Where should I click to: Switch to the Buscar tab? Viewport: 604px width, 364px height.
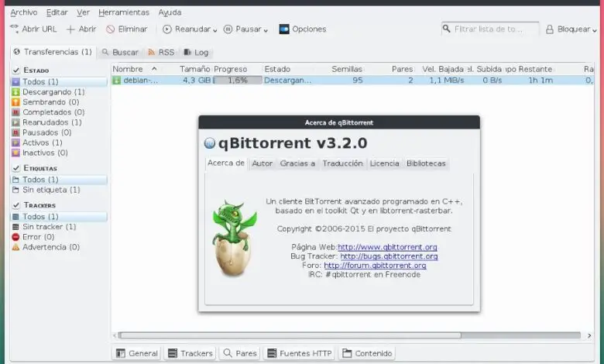(120, 53)
